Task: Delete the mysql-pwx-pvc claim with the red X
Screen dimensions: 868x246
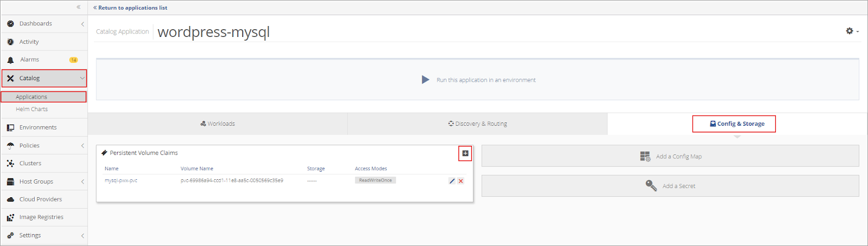Action: point(461,181)
